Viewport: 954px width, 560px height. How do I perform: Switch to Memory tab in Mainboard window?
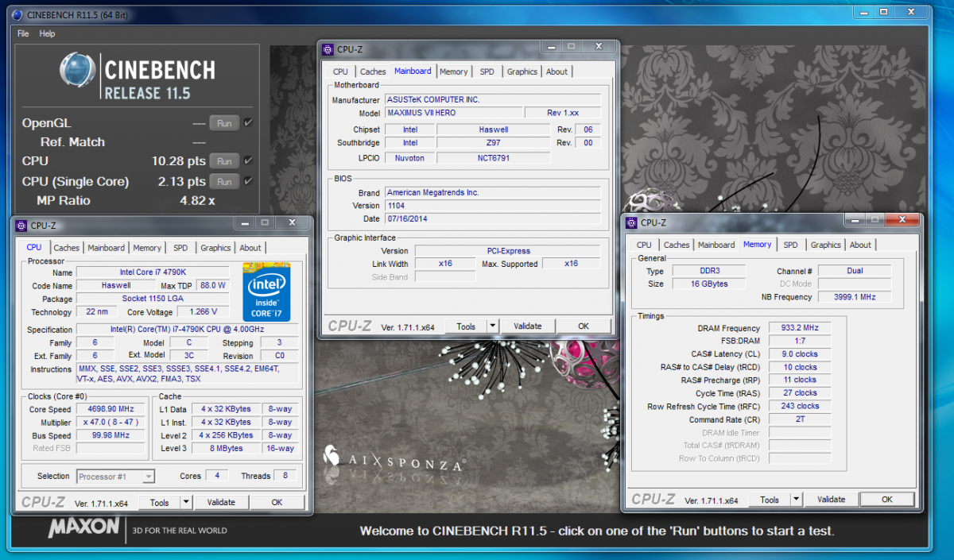click(453, 71)
